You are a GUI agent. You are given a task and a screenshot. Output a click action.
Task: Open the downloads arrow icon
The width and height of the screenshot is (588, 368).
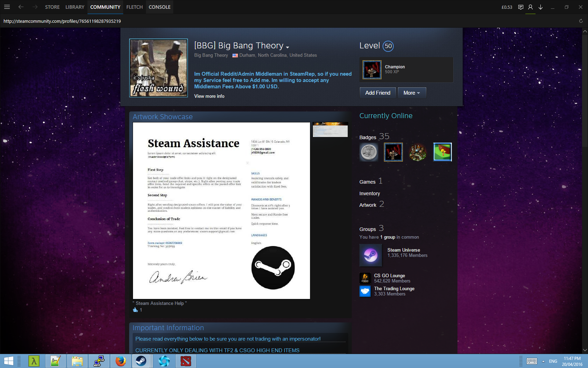point(540,7)
